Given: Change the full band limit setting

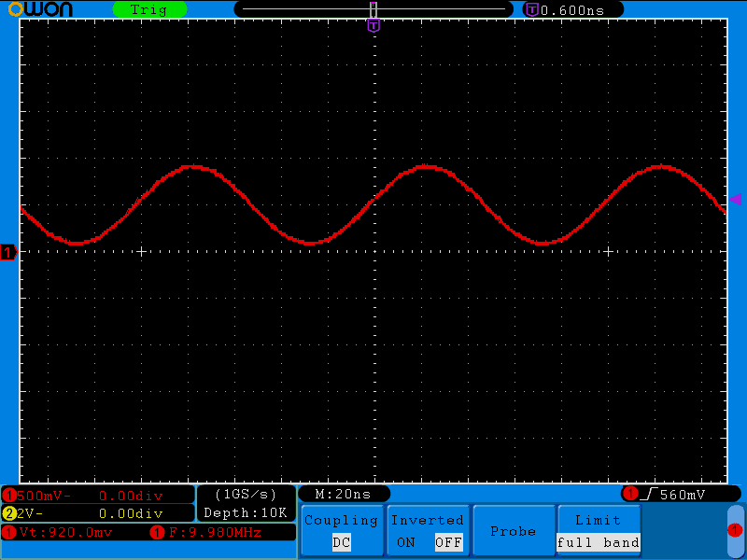Looking at the screenshot, I should (x=598, y=542).
